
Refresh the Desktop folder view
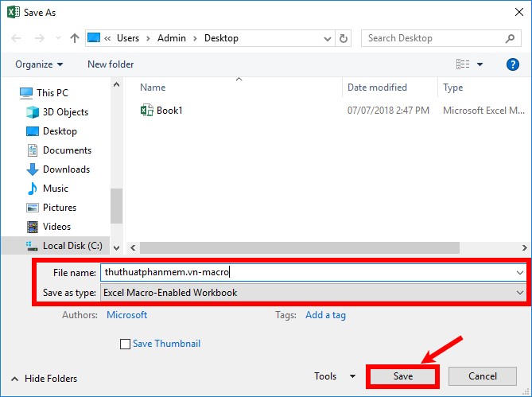[x=344, y=38]
